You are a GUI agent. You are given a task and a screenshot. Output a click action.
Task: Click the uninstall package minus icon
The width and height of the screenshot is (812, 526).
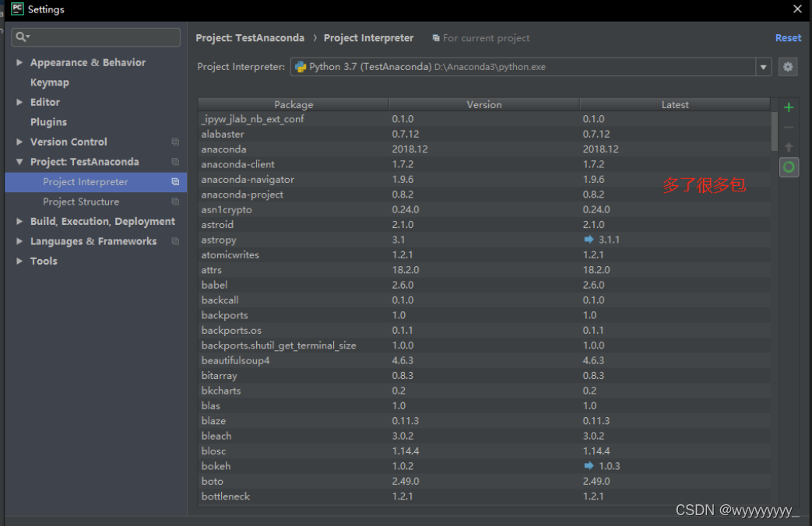[x=789, y=128]
